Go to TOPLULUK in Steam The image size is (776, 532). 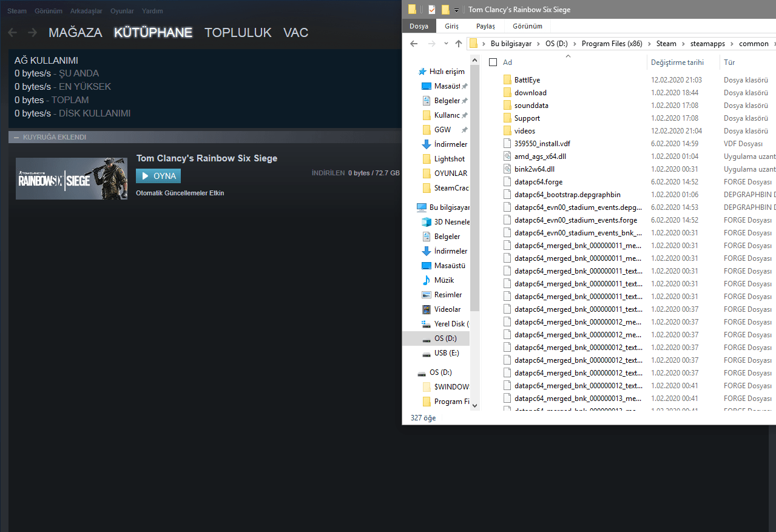(238, 33)
